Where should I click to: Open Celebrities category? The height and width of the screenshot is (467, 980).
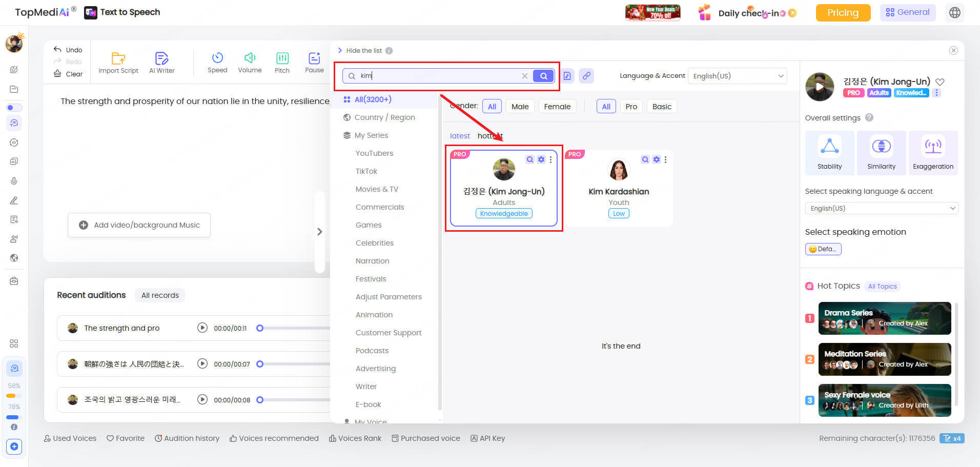click(x=374, y=243)
